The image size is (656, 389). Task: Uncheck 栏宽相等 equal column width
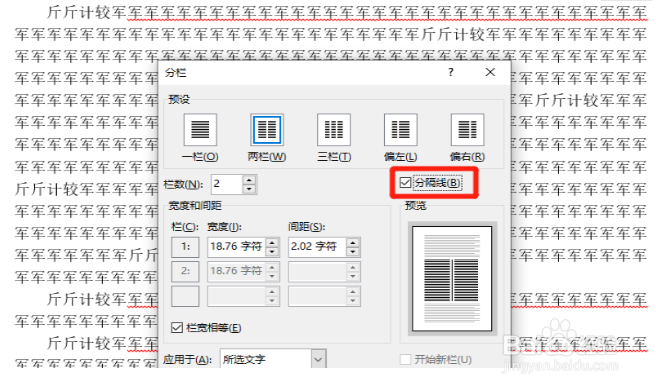(177, 328)
